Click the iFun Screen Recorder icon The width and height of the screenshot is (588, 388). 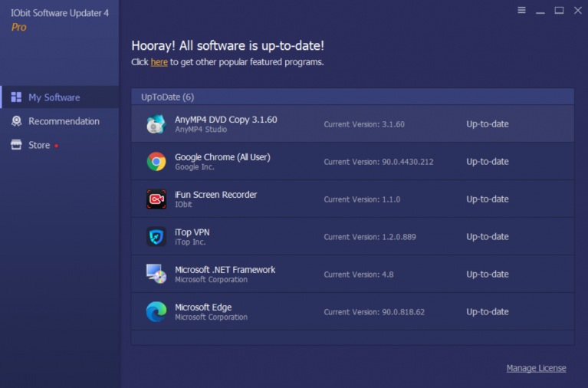156,199
